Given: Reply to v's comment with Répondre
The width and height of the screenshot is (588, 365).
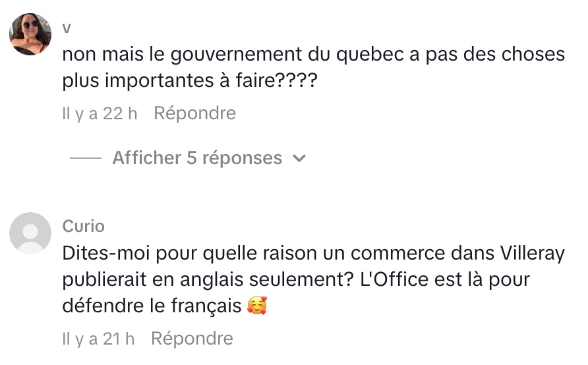Looking at the screenshot, I should [194, 113].
